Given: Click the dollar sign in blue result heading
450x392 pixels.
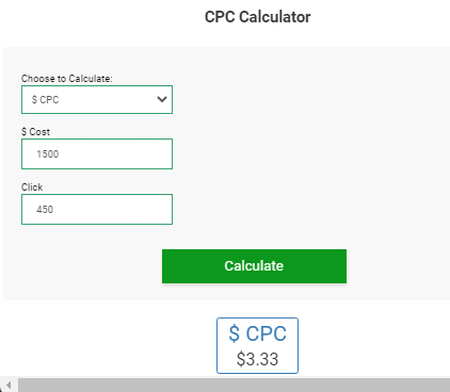Looking at the screenshot, I should click(234, 333).
